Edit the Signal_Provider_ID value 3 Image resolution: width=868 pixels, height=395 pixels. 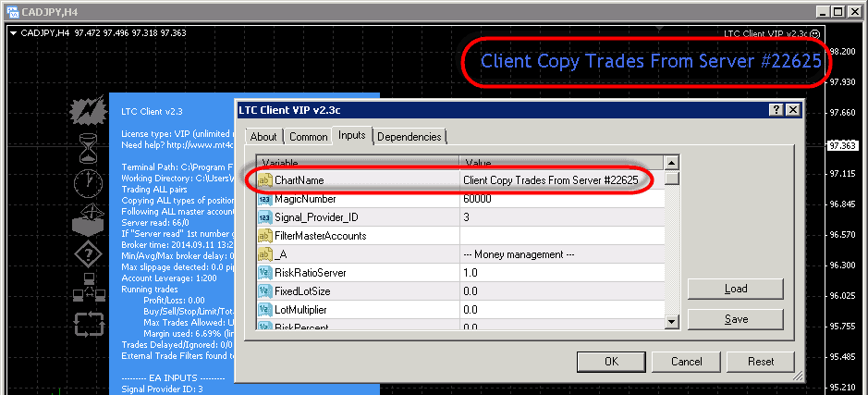562,217
